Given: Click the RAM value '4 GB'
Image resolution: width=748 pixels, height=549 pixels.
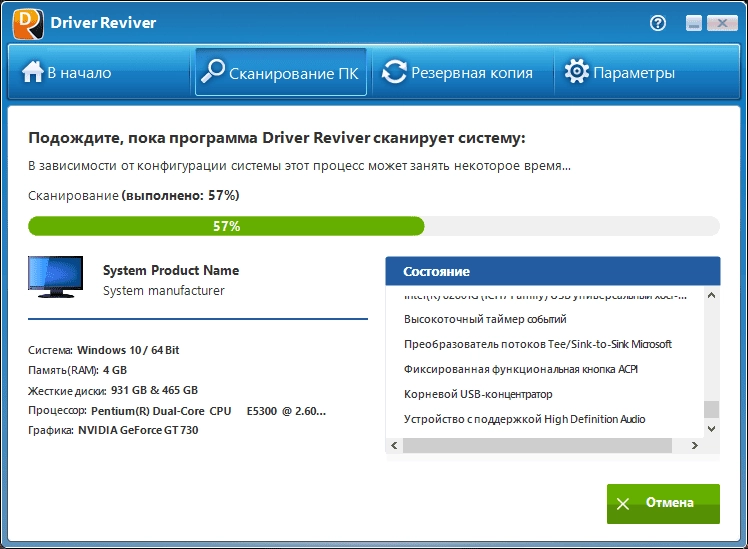Looking at the screenshot, I should point(115,370).
